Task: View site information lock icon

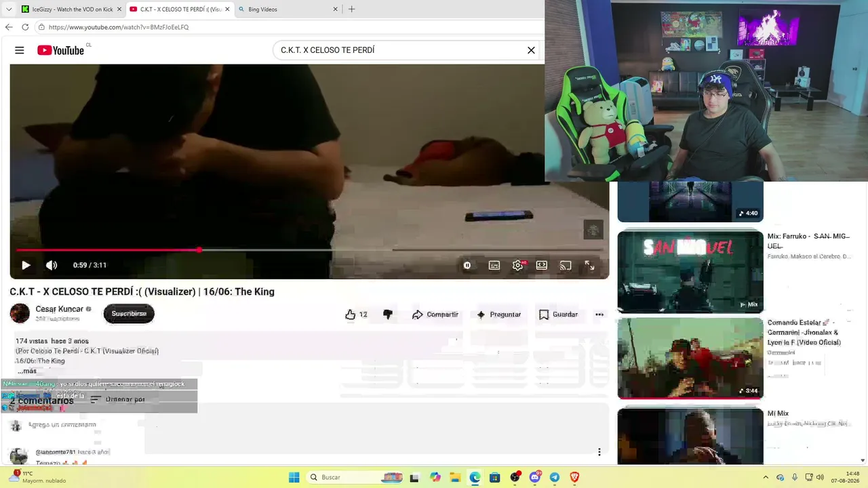Action: [41, 27]
